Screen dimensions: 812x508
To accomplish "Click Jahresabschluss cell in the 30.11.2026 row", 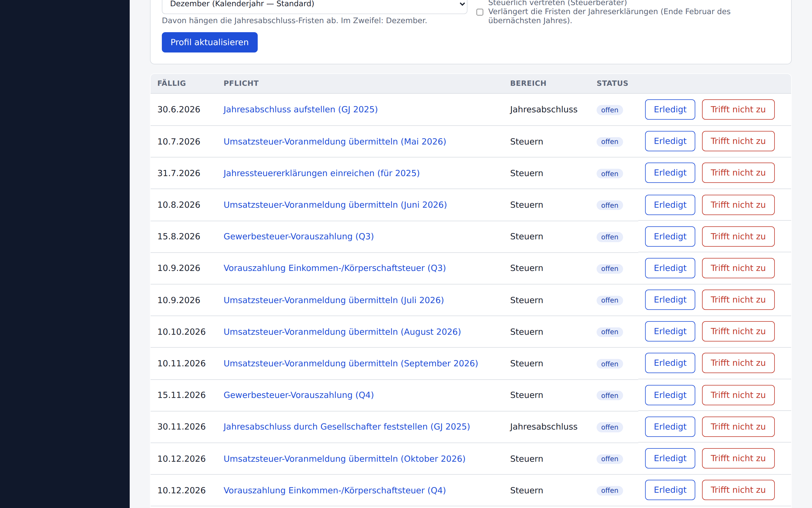I will point(544,426).
